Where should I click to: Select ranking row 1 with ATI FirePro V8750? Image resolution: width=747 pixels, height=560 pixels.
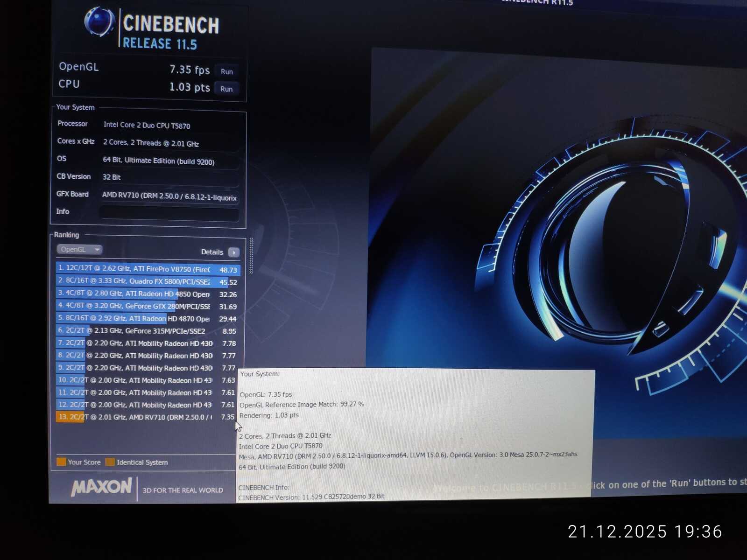coord(148,269)
